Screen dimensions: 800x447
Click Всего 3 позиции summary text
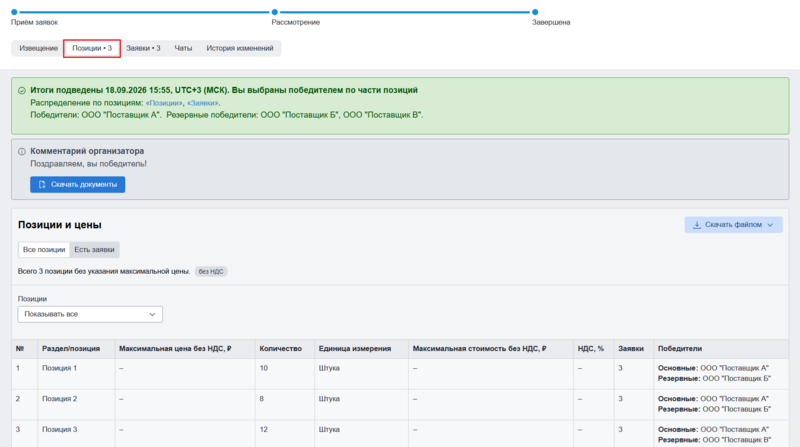pyautogui.click(x=104, y=271)
